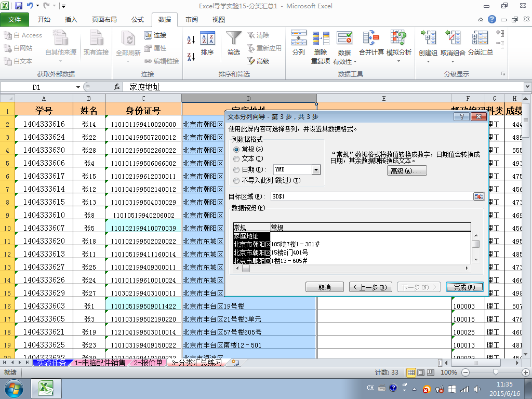Switch to Page Layout view in status bar
Viewport: 532px width, 399px height.
click(x=421, y=373)
